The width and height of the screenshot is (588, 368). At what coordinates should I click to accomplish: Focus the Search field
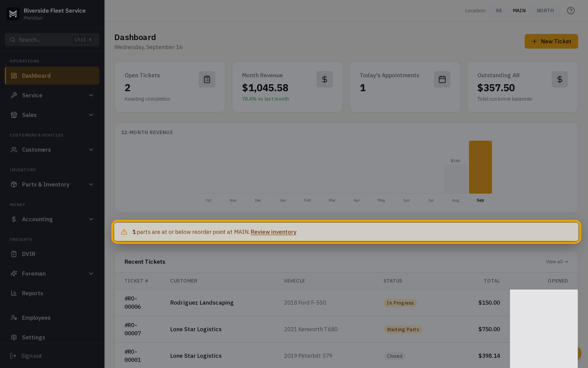coord(52,40)
